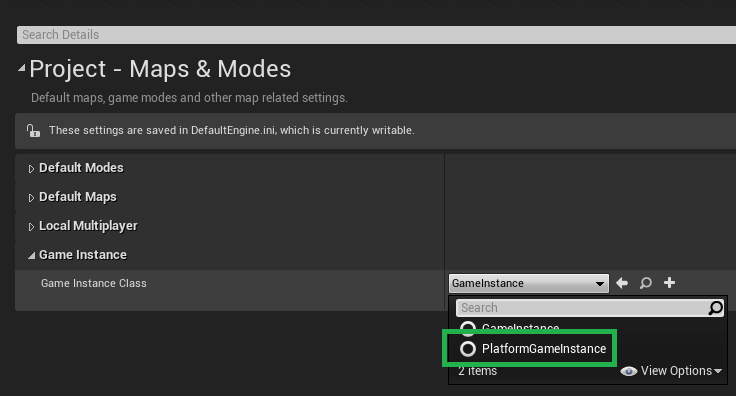Expand the Local Multiplayer category
The image size is (736, 396).
[31, 227]
